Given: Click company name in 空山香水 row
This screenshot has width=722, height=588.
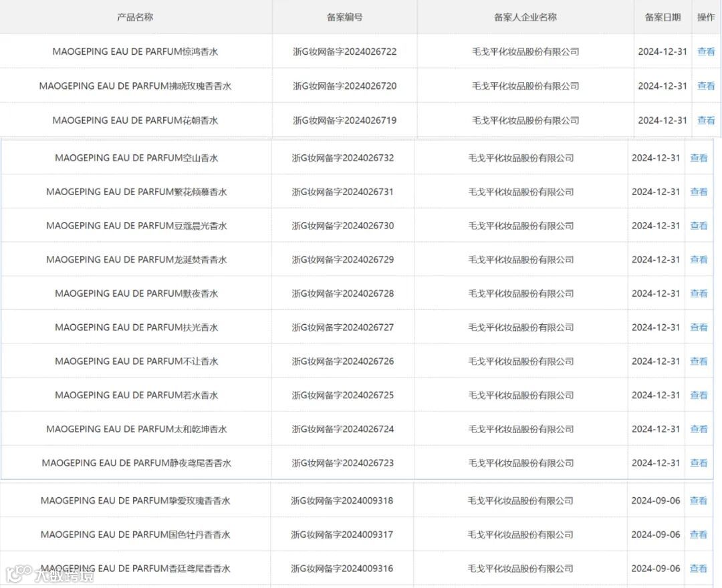Looking at the screenshot, I should click(521, 158).
